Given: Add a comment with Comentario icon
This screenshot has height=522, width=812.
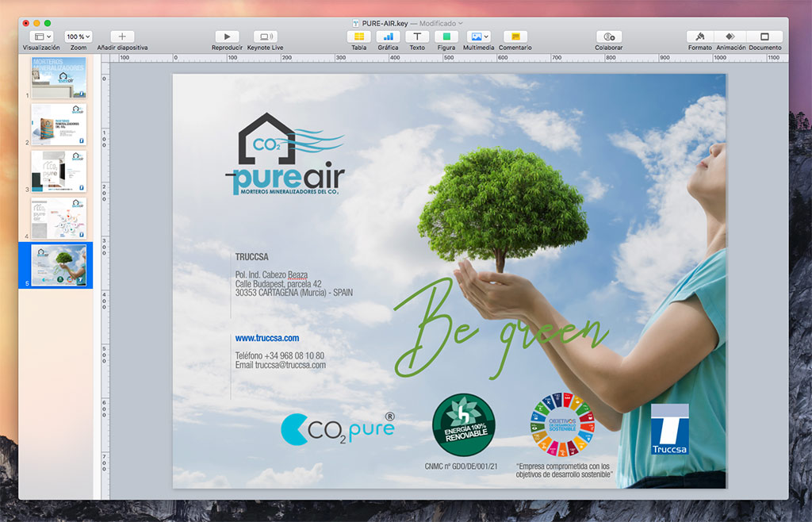Looking at the screenshot, I should coord(515,36).
